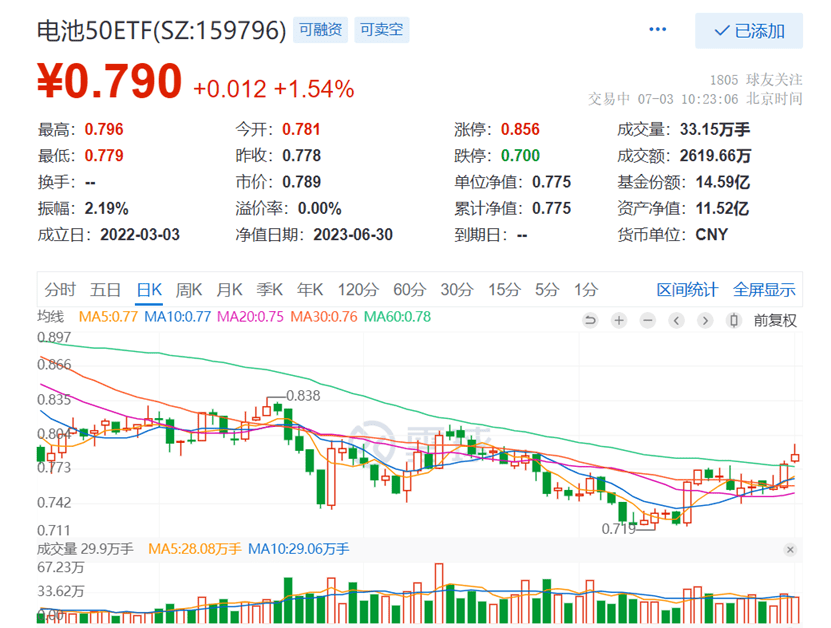Zoom in on the K-line chart
Viewport: 831px width, 628px height.
(x=619, y=321)
